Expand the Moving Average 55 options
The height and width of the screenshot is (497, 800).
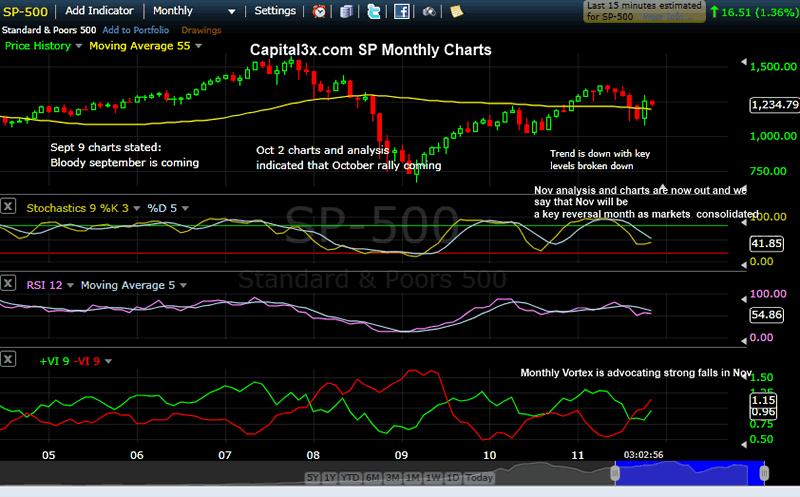click(x=198, y=46)
